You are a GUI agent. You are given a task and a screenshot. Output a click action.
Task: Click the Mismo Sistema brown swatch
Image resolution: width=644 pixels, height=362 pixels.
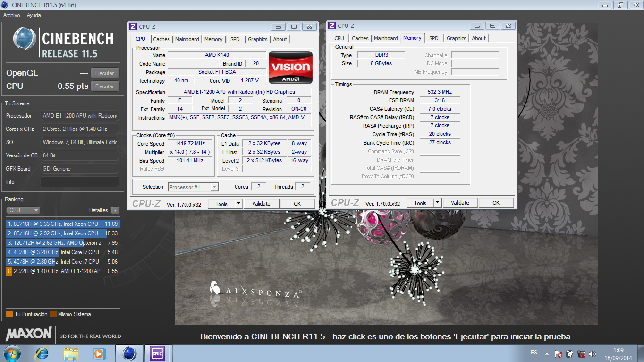[x=53, y=314]
